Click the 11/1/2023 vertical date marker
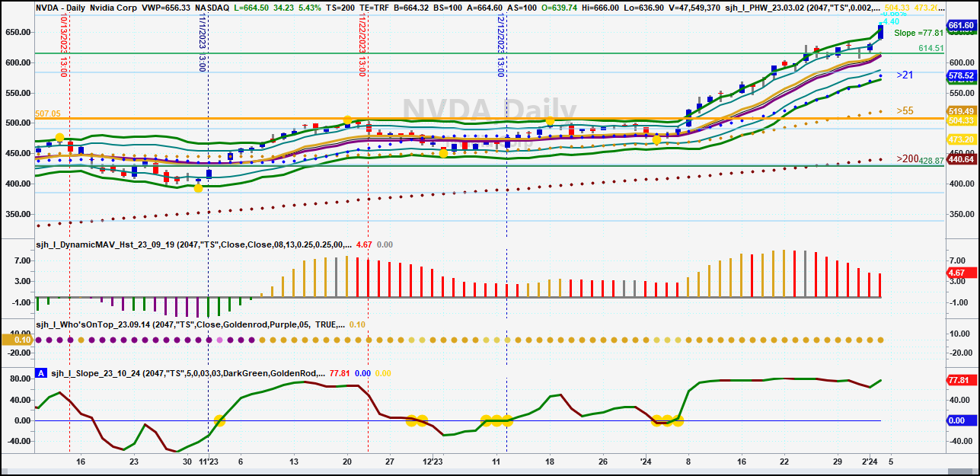The width and height of the screenshot is (980, 476). point(201,43)
